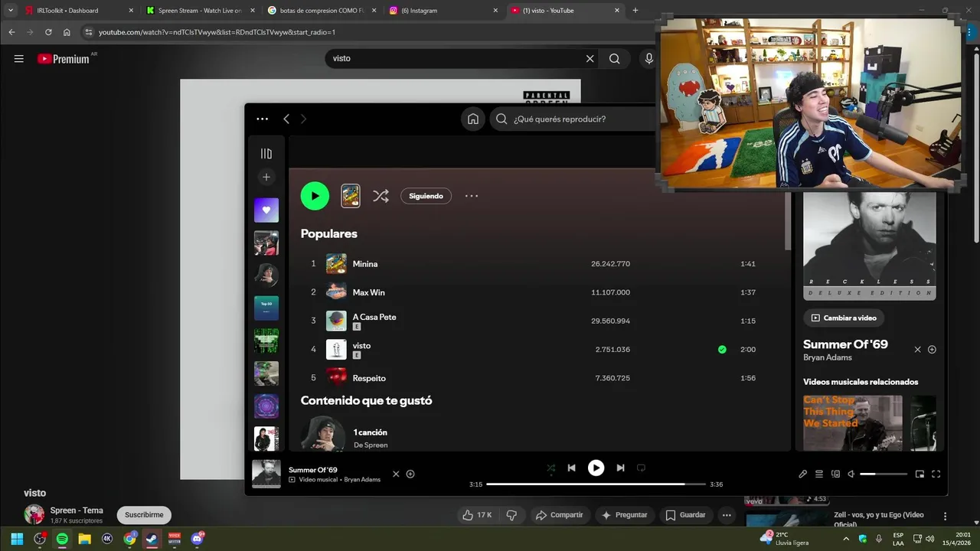This screenshot has width=980, height=551.
Task: Skip to next track
Action: point(620,468)
